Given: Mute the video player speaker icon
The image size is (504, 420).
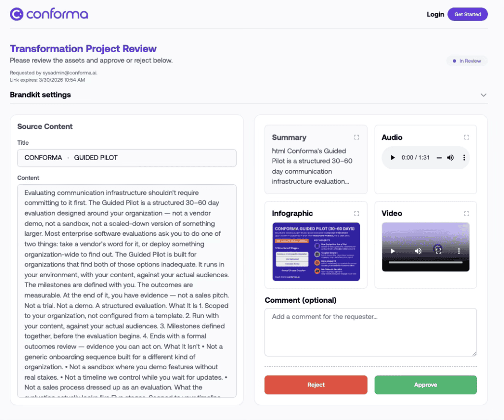Looking at the screenshot, I should (418, 251).
